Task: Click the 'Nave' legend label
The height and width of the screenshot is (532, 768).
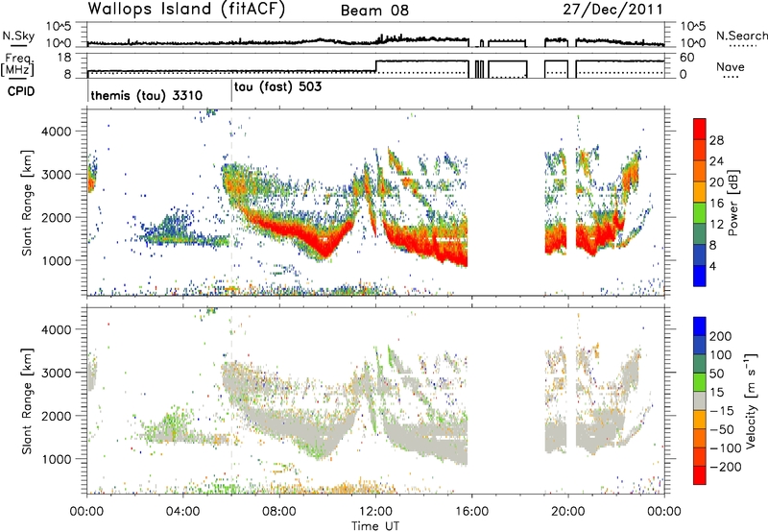Action: click(x=731, y=67)
